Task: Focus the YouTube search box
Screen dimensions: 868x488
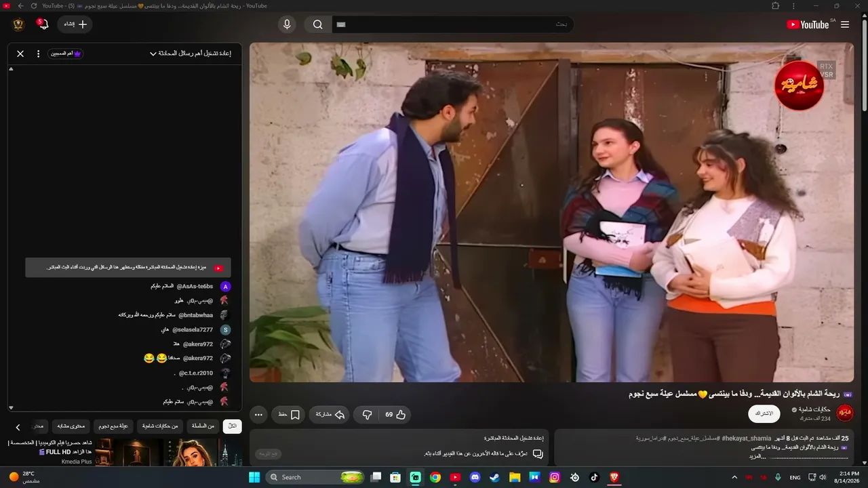Action: point(452,24)
